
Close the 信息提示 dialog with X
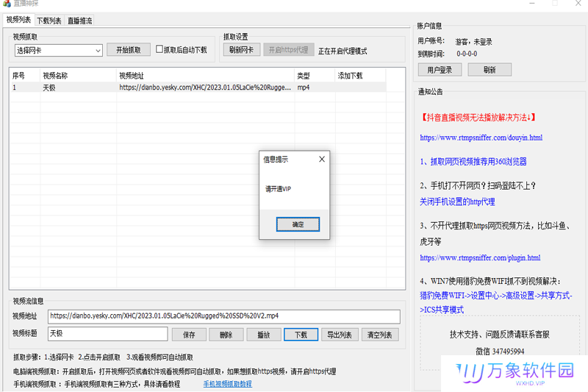pyautogui.click(x=322, y=160)
